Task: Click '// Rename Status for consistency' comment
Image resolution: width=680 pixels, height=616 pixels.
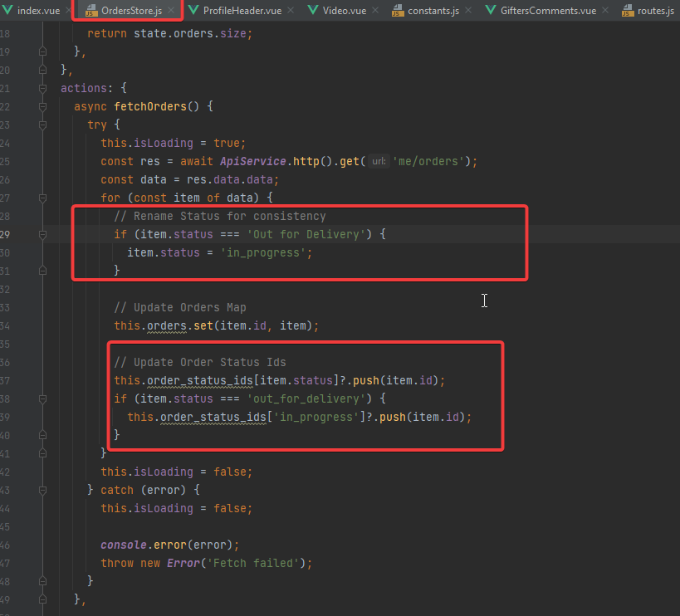Action: [220, 217]
